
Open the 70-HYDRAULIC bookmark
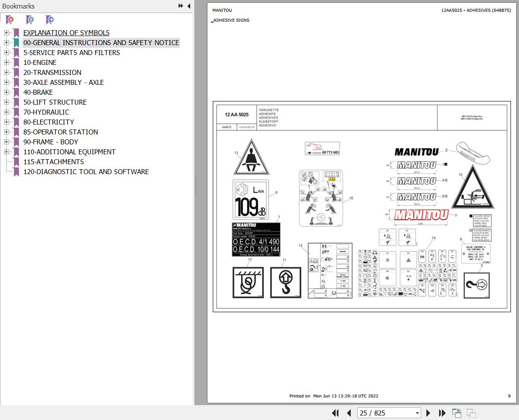pos(46,112)
